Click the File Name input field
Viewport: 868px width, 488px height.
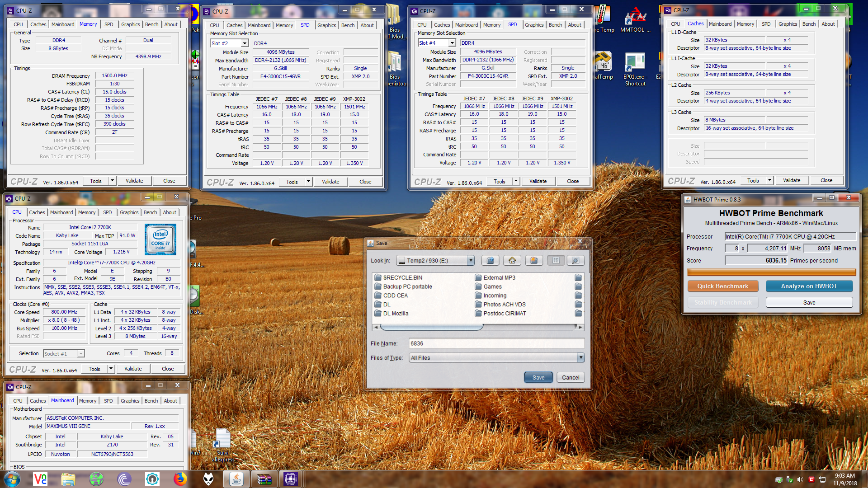[496, 344]
